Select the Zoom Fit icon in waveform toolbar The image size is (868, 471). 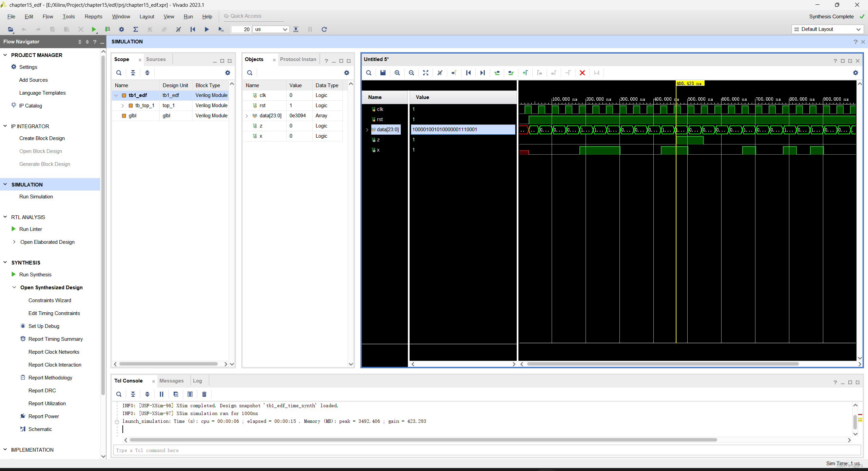[426, 73]
